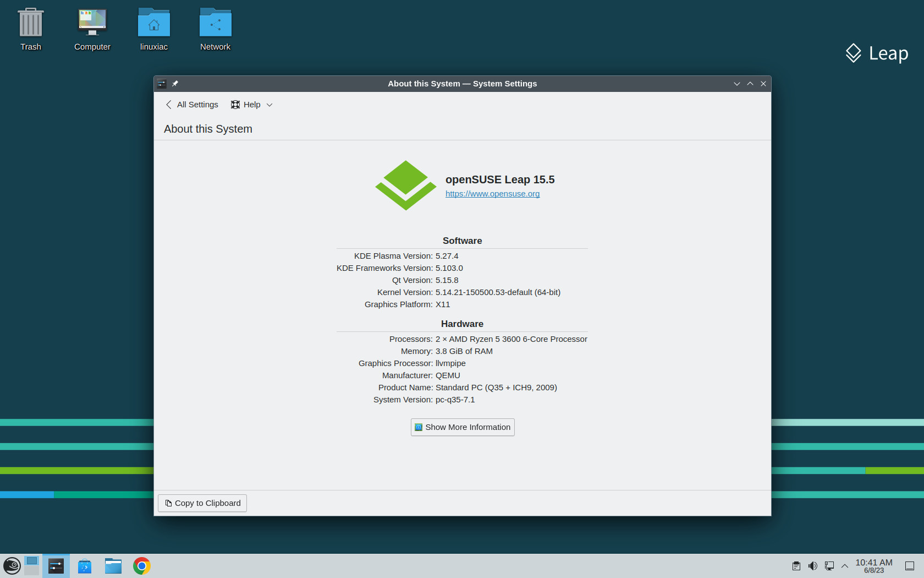Click the System Settings window menu icon
The width and height of the screenshot is (924, 578).
162,84
